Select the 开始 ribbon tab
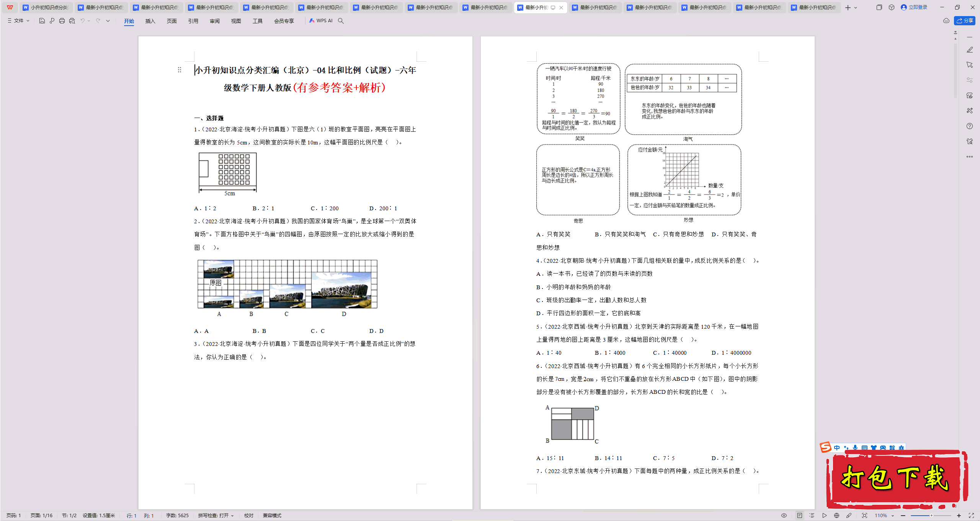Image resolution: width=980 pixels, height=521 pixels. point(129,21)
